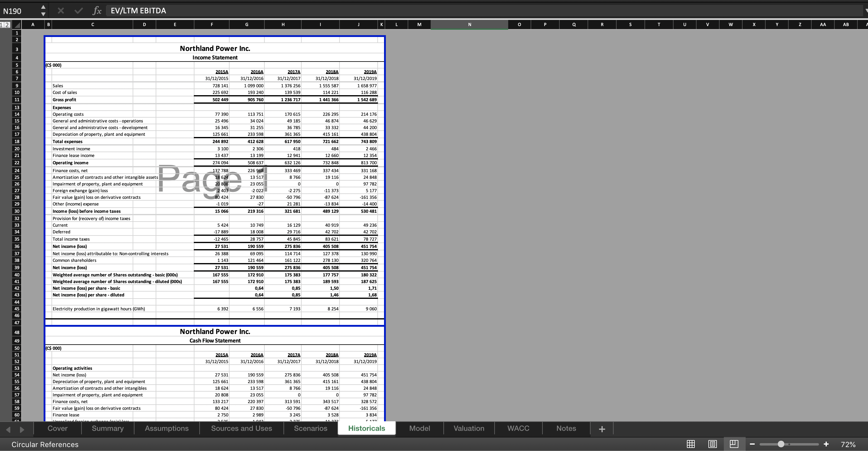Screen dimensions: 868x451
Task: Open the Valuation sheet tab
Action: pos(469,428)
